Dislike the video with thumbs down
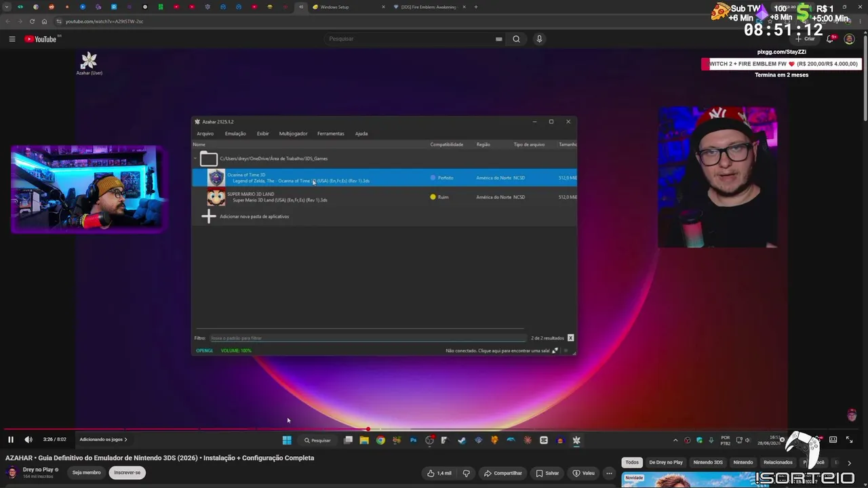This screenshot has height=488, width=868. point(466,473)
